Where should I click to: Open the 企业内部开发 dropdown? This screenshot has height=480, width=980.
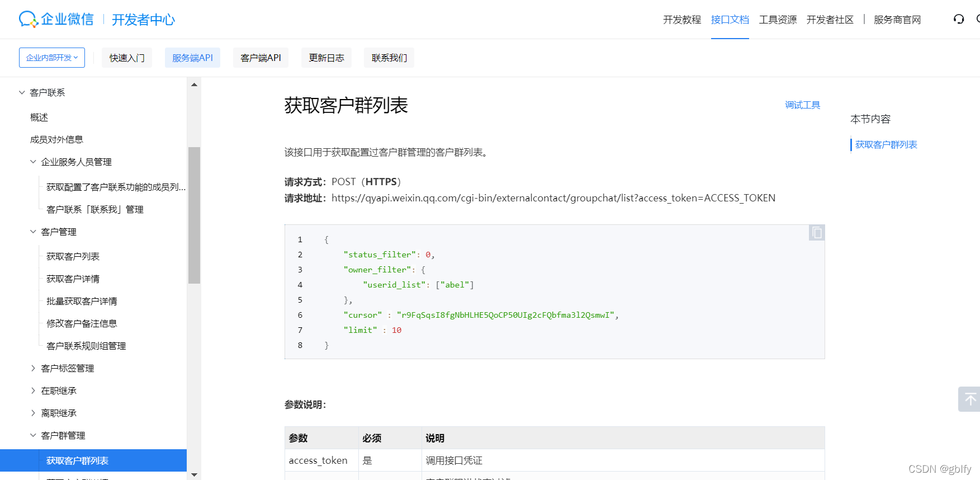(x=52, y=58)
